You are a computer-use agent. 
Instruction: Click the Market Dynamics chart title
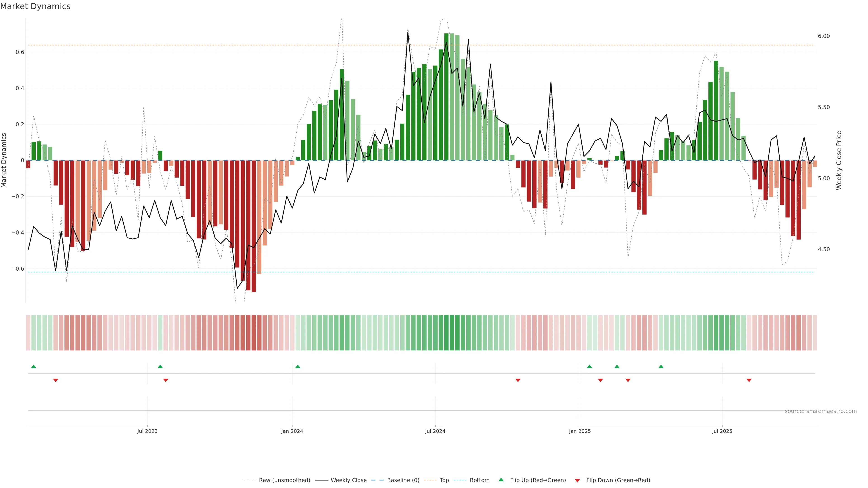pos(35,6)
